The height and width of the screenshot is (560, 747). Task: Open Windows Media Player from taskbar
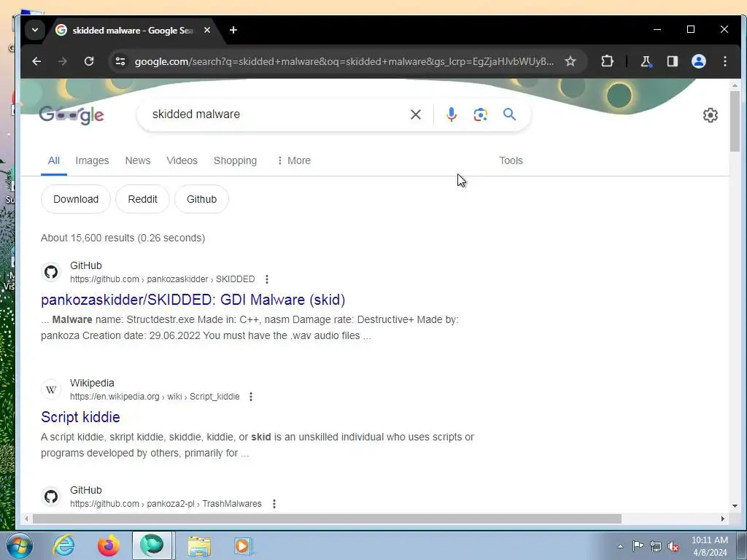(x=243, y=546)
